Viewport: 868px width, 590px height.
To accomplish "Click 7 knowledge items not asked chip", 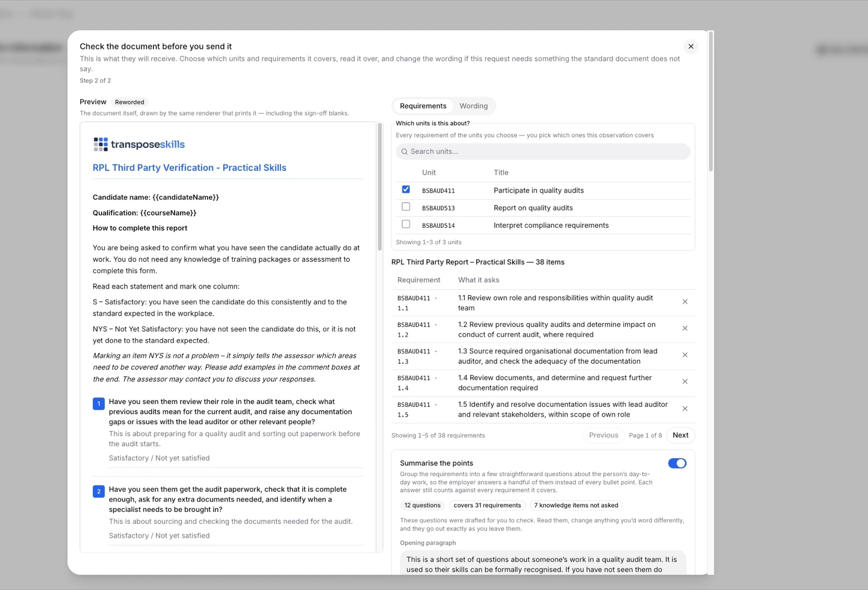I will coord(576,505).
